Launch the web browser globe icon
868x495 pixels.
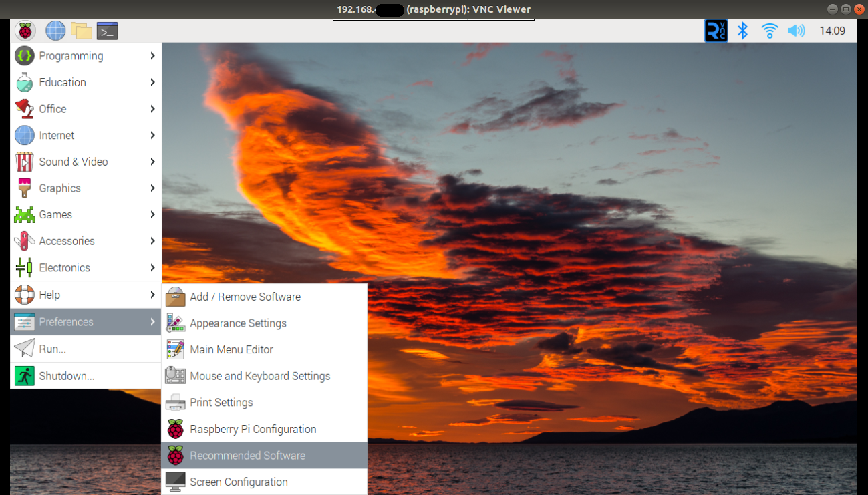pos(55,31)
